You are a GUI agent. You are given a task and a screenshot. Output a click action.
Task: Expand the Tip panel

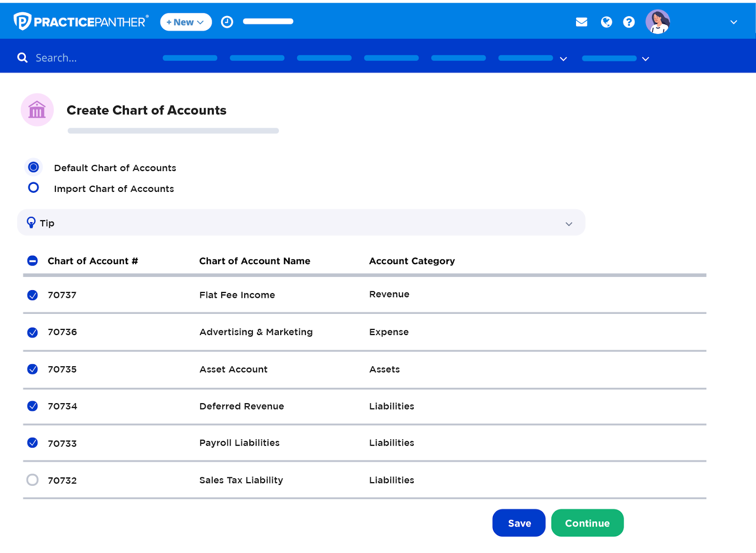569,224
